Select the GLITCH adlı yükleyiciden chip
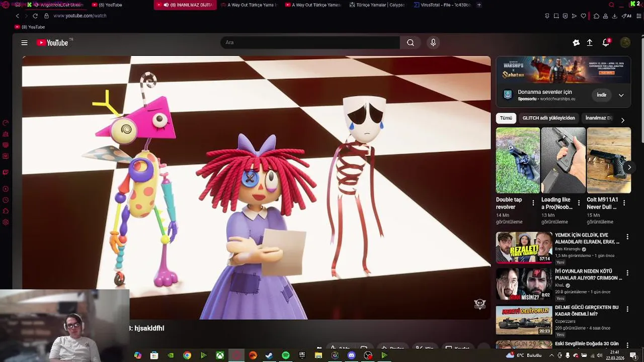 (x=548, y=118)
